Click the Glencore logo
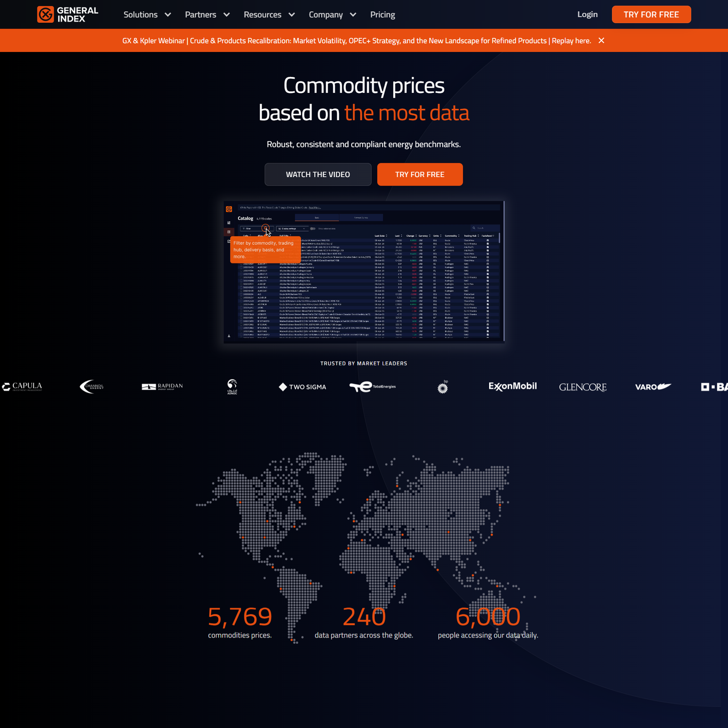Screen dimensions: 728x728 pyautogui.click(x=582, y=387)
